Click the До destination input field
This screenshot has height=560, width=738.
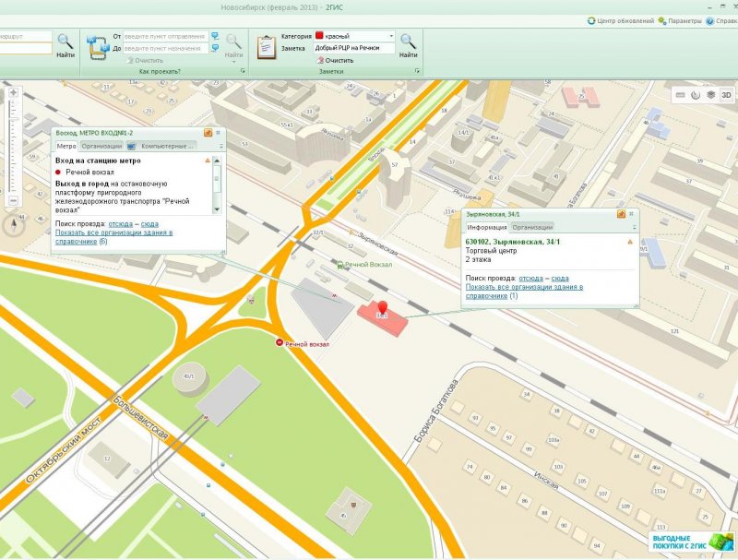tap(166, 48)
